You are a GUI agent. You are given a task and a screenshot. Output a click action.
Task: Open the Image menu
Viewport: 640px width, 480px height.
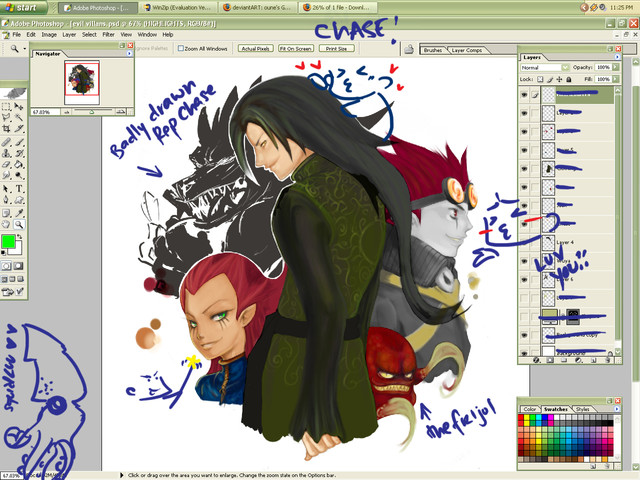pos(49,35)
